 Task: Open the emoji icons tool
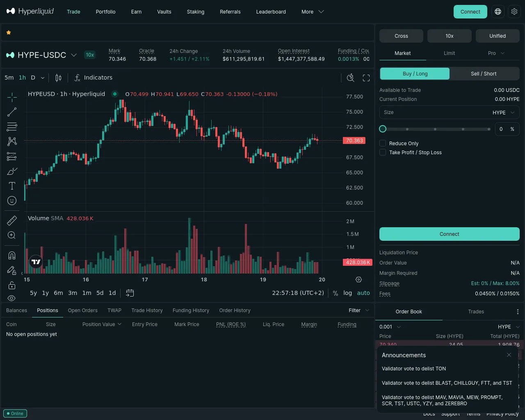12,201
